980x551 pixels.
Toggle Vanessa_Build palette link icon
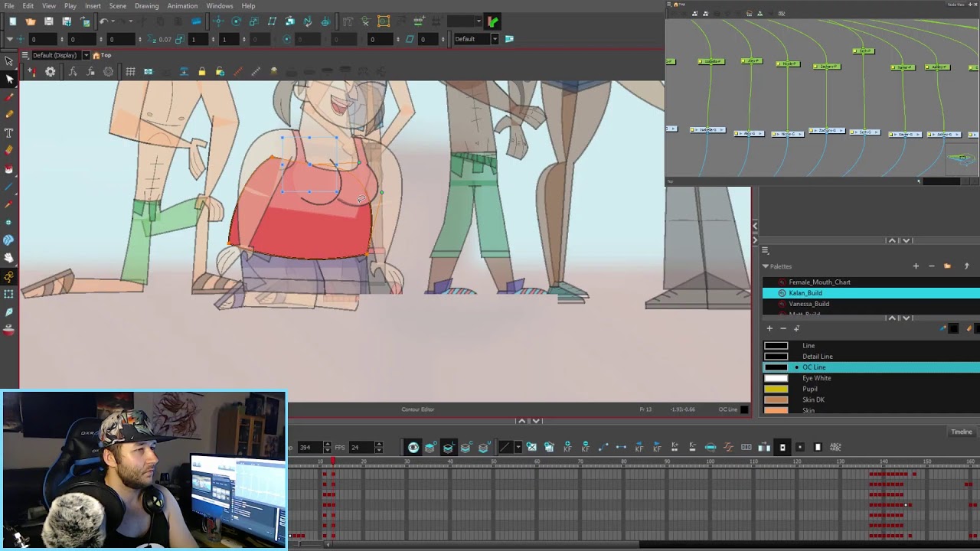[782, 304]
